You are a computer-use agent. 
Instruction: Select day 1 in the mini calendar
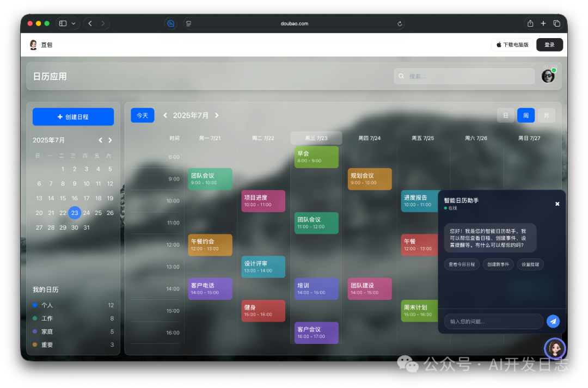63,169
